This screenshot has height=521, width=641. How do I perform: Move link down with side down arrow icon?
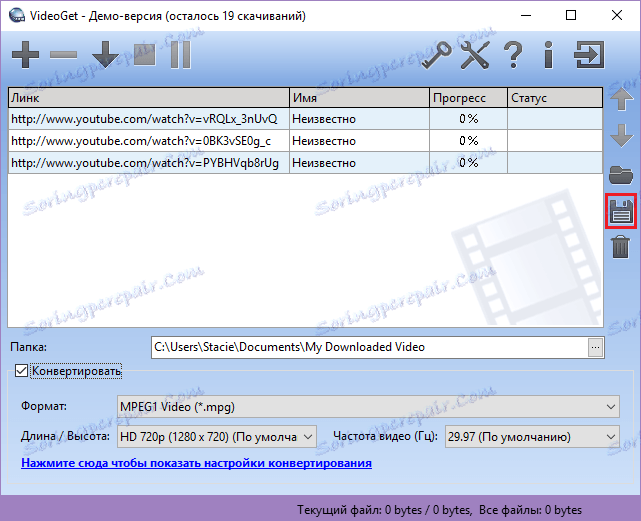[621, 136]
